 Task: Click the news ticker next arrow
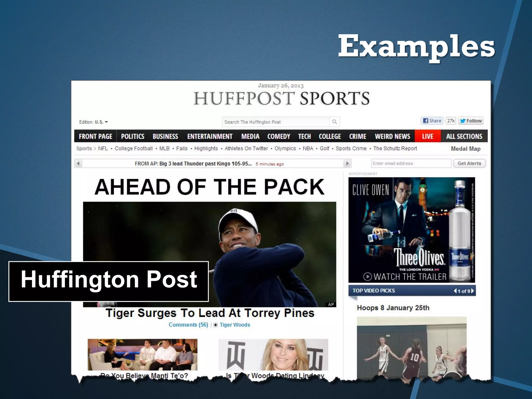[x=347, y=163]
